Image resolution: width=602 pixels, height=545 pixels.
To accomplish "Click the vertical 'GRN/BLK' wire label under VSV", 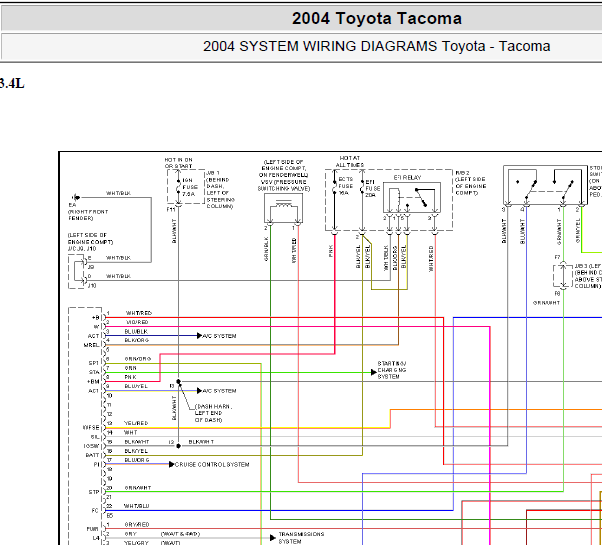I will (266, 249).
